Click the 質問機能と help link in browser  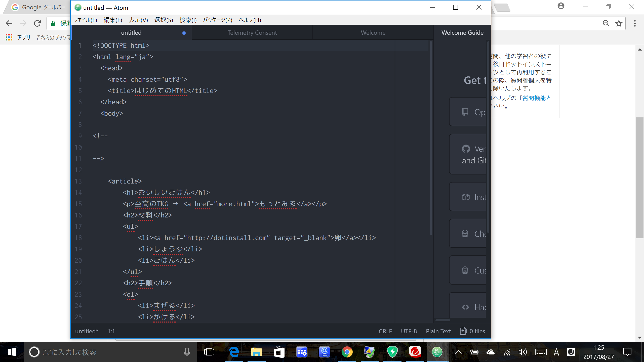tap(537, 98)
